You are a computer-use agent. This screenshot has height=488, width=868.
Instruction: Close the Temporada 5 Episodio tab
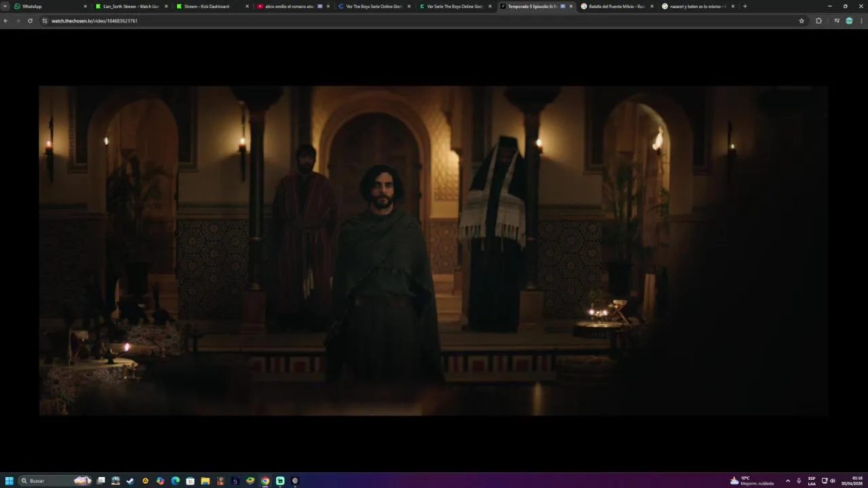tap(571, 6)
